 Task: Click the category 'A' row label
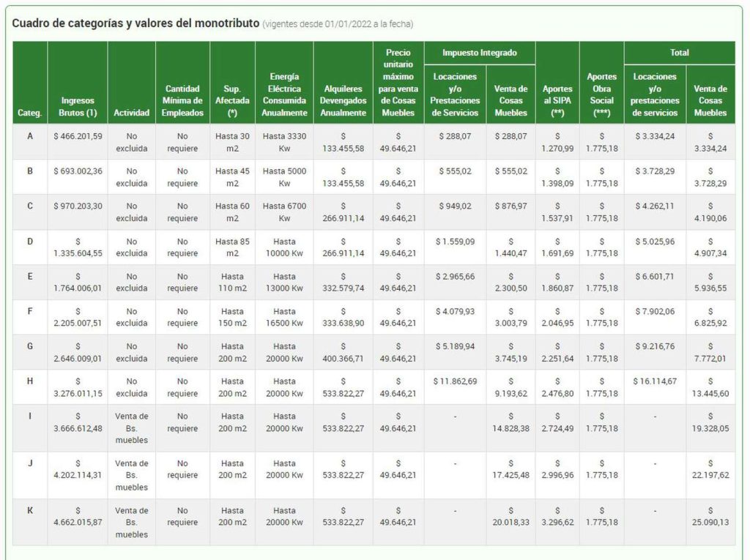pos(30,136)
